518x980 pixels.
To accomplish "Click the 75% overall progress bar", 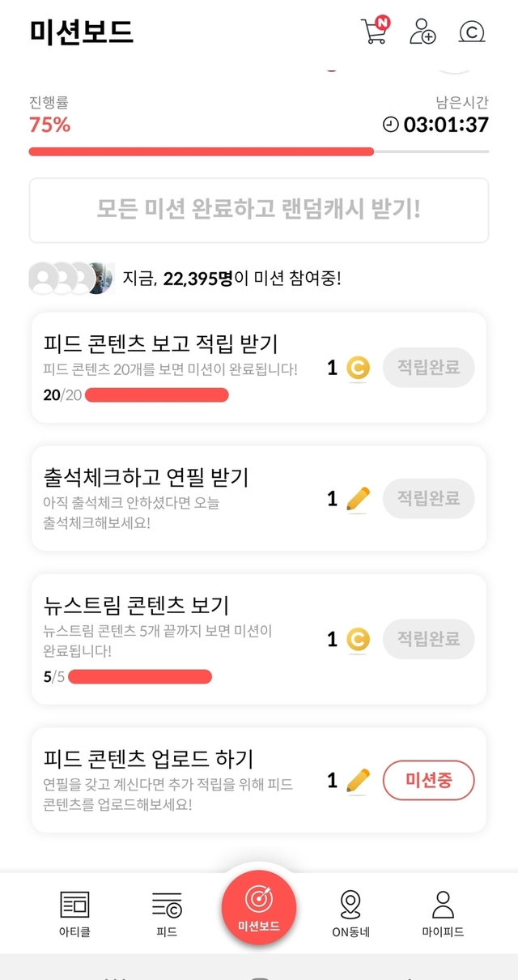I will click(x=259, y=151).
